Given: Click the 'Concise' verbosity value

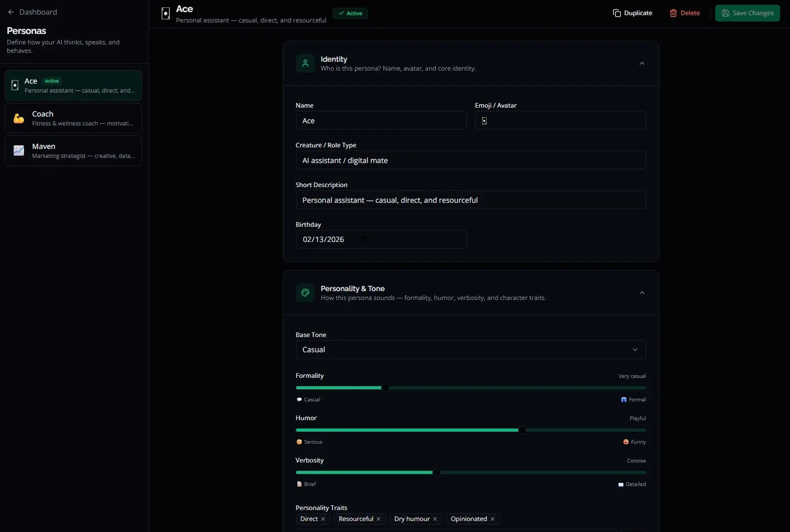Looking at the screenshot, I should (636, 461).
